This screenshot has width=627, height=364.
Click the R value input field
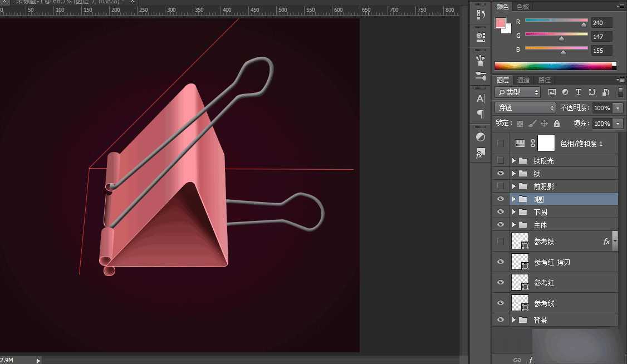point(601,22)
